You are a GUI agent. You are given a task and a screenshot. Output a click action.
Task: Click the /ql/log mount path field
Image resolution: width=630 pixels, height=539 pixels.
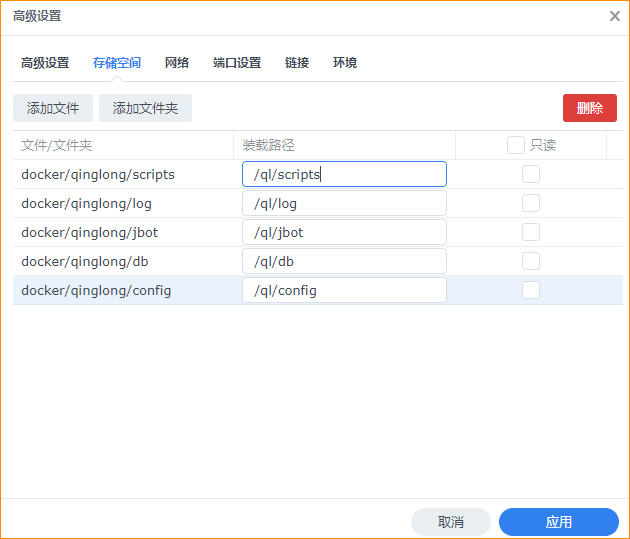[x=344, y=203]
